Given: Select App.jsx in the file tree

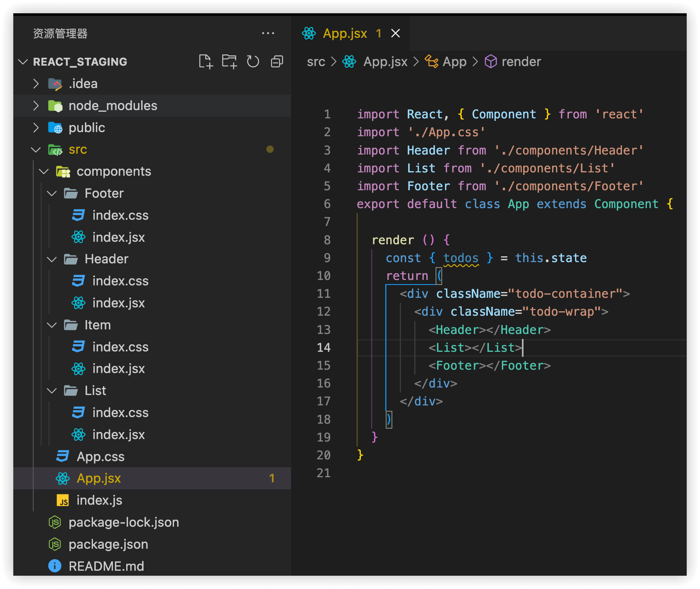Looking at the screenshot, I should (152, 479).
